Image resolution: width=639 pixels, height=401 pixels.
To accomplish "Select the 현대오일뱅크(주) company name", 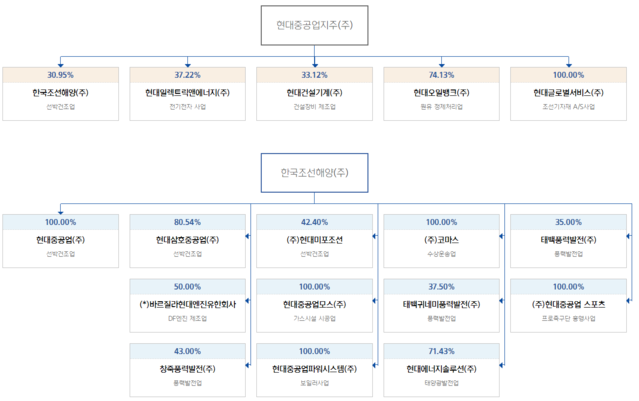I will pos(441,93).
